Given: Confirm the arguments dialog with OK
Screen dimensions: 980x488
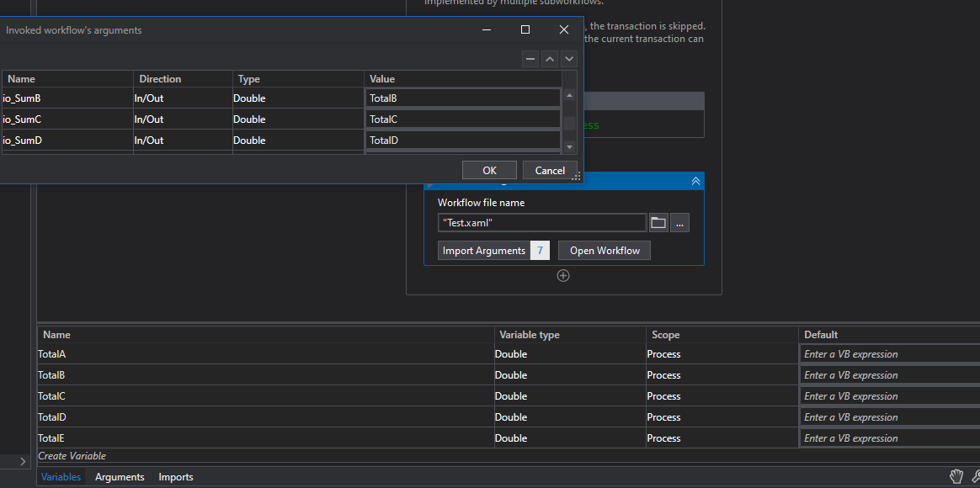Looking at the screenshot, I should (x=489, y=170).
